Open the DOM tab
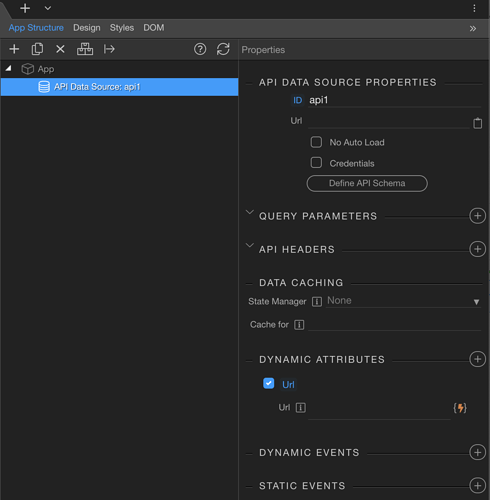Screen dimensions: 490x500 [154, 28]
